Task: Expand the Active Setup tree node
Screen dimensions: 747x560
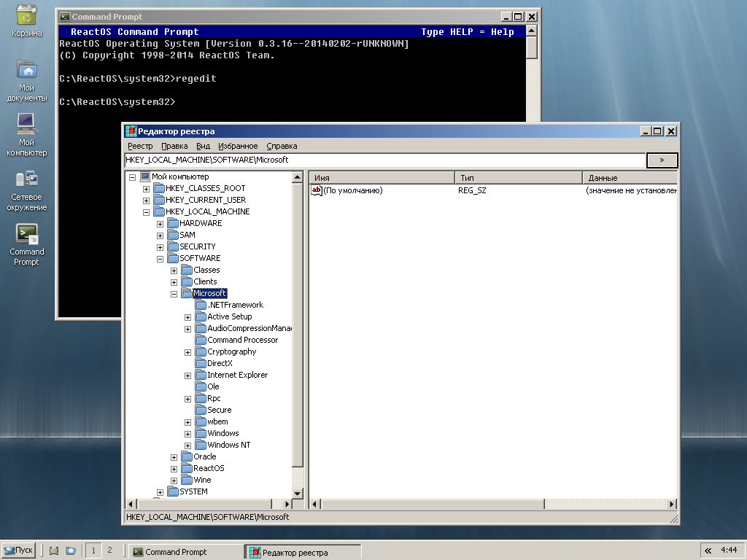Action: (187, 317)
